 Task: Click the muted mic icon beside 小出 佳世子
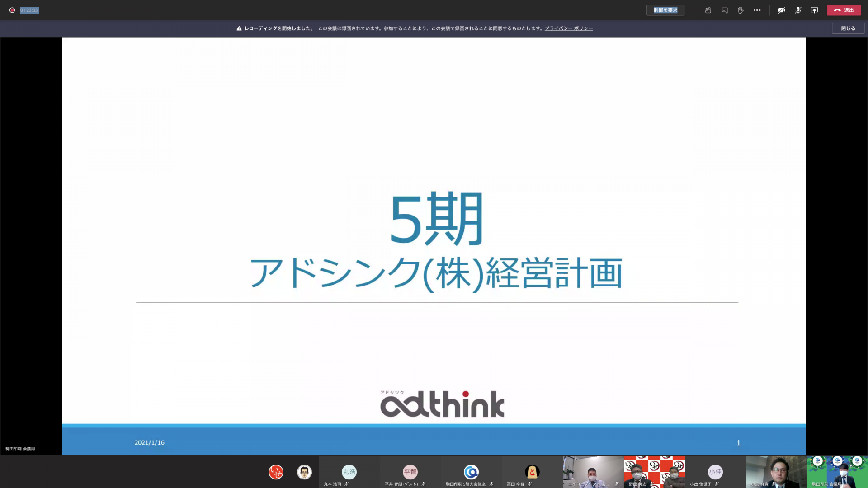tap(717, 484)
